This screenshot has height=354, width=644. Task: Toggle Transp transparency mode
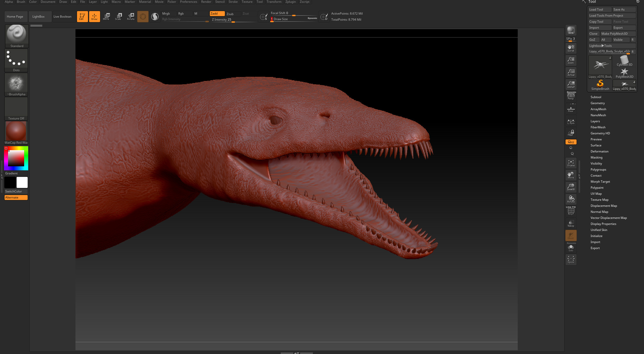[x=571, y=223]
